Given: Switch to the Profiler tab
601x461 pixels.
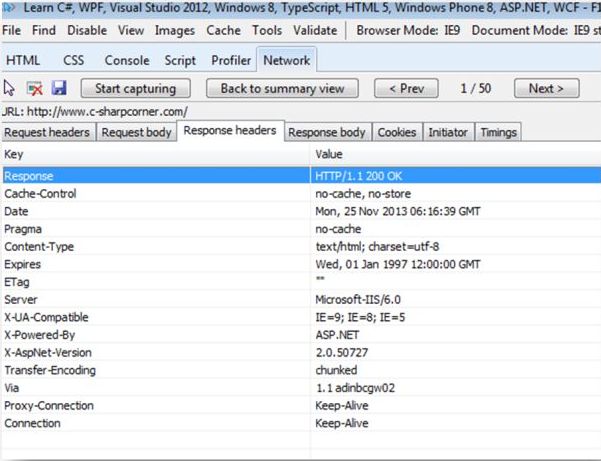Looking at the screenshot, I should click(231, 60).
